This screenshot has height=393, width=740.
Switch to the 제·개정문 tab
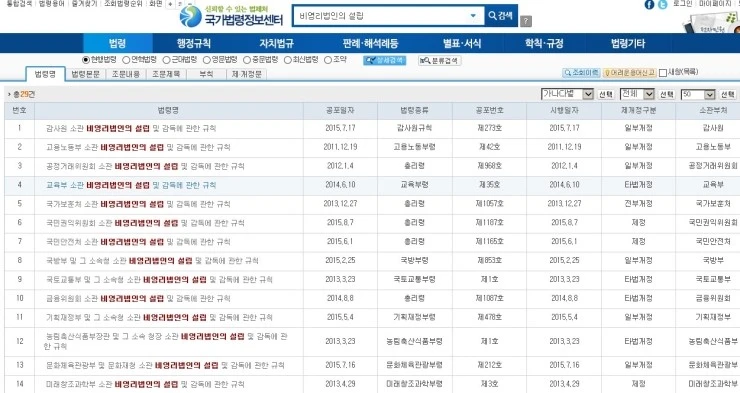click(x=247, y=75)
